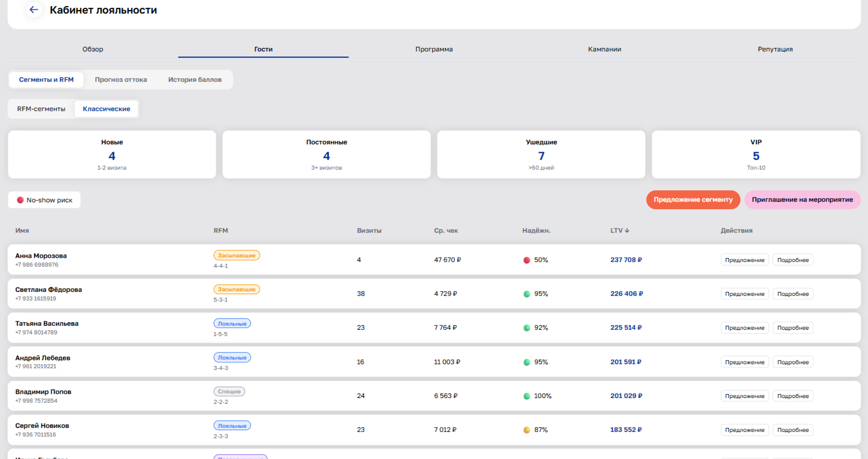The height and width of the screenshot is (459, 868).
Task: Select the Новые segment card
Action: pyautogui.click(x=112, y=154)
